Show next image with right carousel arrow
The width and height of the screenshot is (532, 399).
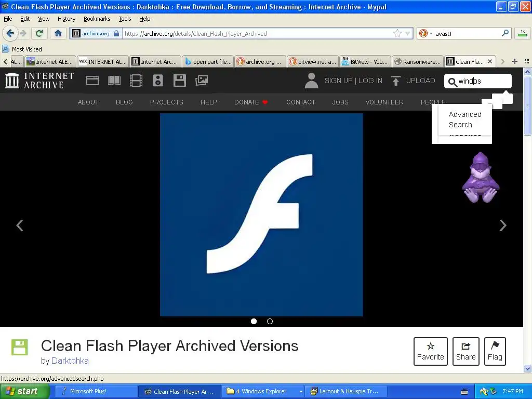click(503, 225)
